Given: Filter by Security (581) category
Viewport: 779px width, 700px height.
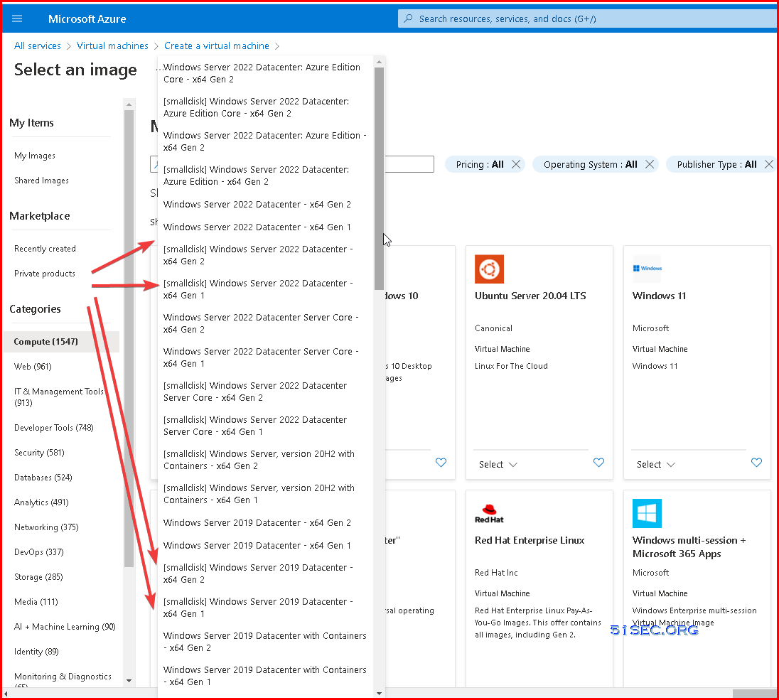Looking at the screenshot, I should point(39,453).
